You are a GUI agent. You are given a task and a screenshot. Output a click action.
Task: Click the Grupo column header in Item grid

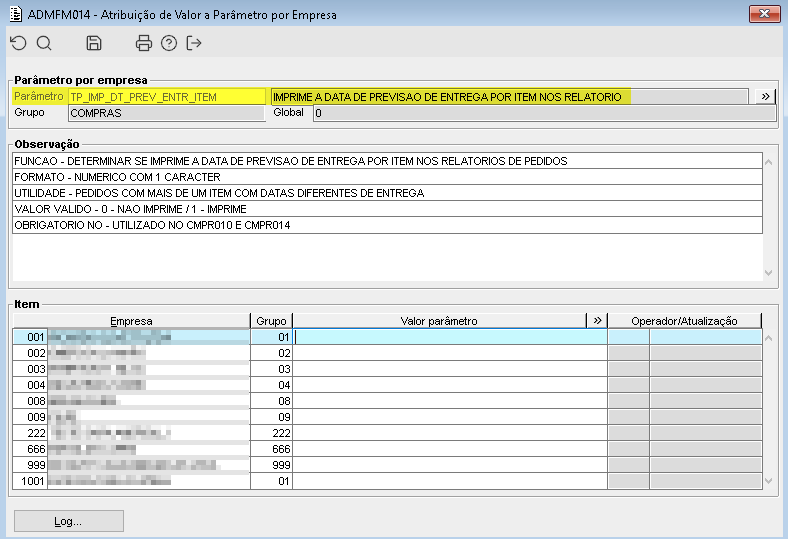point(271,321)
